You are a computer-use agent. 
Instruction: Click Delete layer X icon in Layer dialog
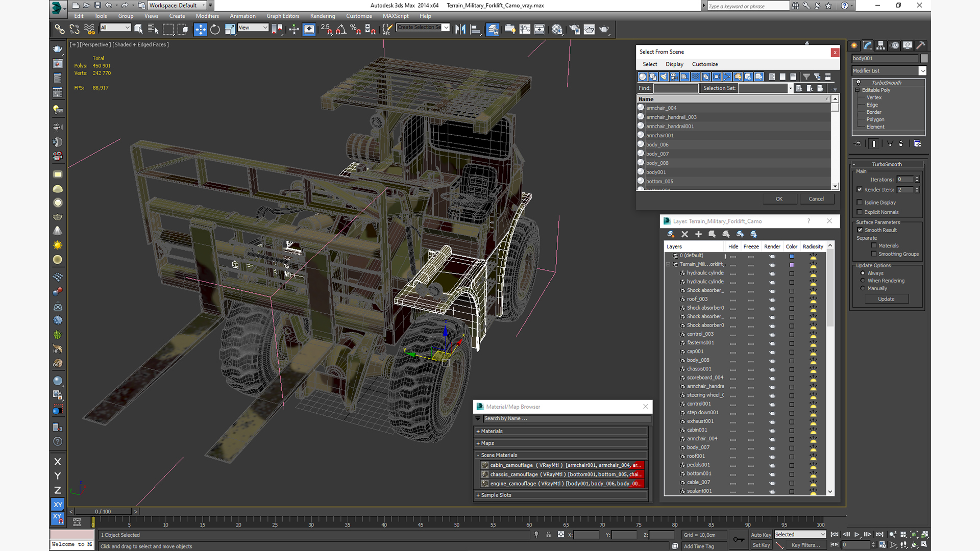(x=684, y=234)
